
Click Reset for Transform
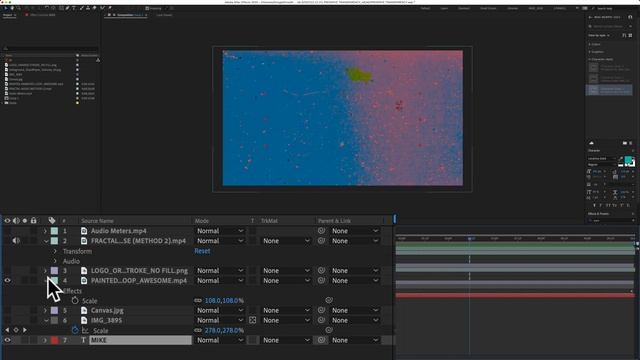(x=202, y=251)
